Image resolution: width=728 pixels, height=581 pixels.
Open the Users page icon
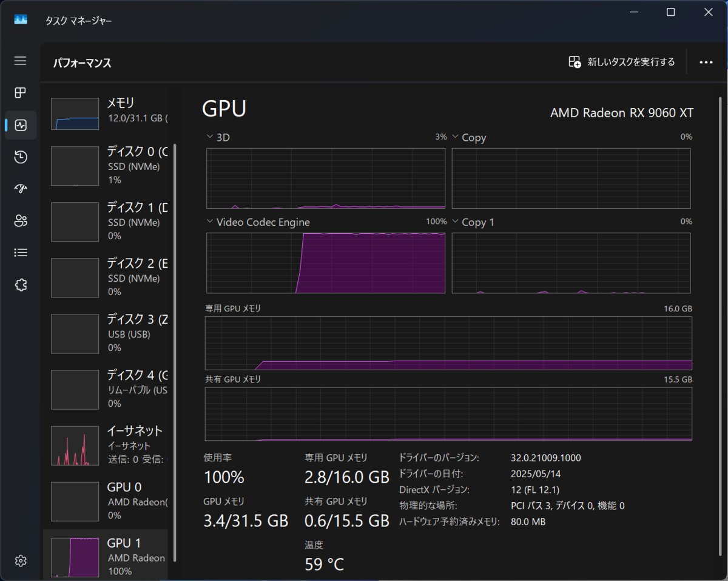coord(21,221)
